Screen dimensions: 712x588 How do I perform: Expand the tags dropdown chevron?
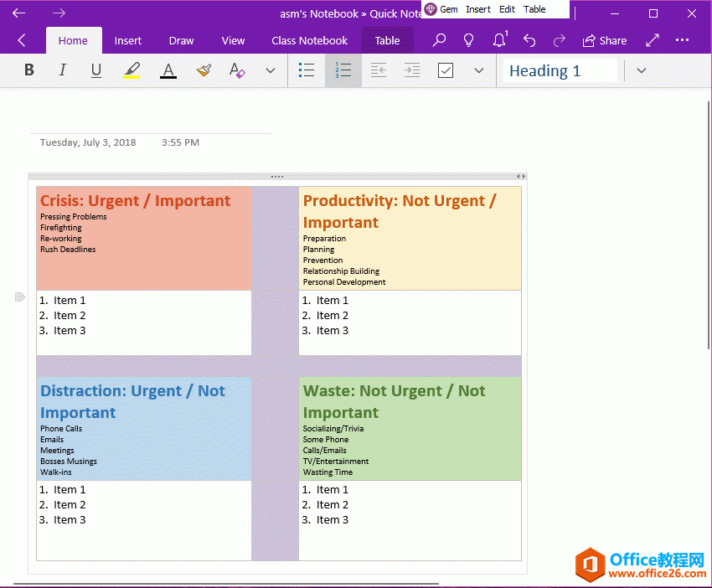point(478,70)
